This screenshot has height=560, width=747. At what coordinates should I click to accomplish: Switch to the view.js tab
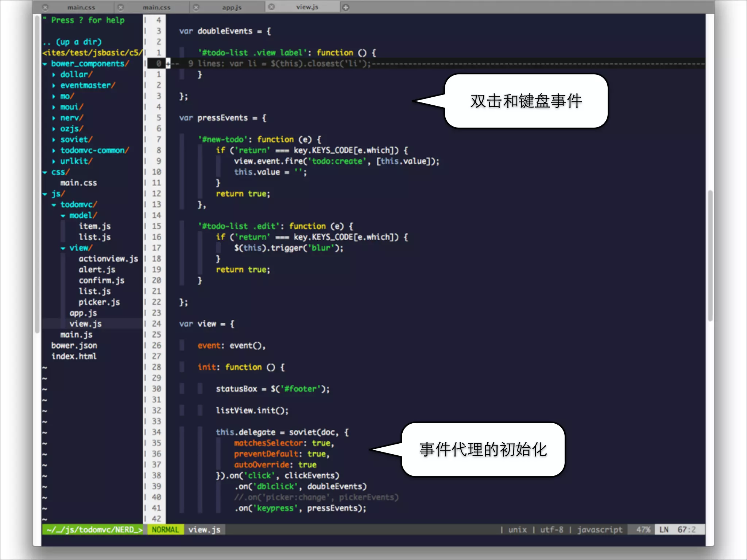click(307, 7)
